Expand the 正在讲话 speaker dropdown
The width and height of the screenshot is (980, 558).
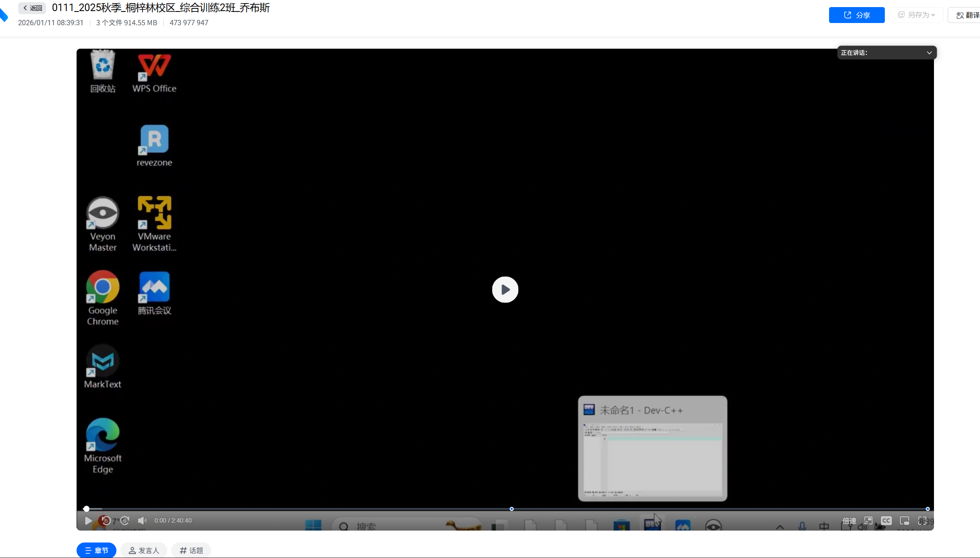[x=929, y=53]
